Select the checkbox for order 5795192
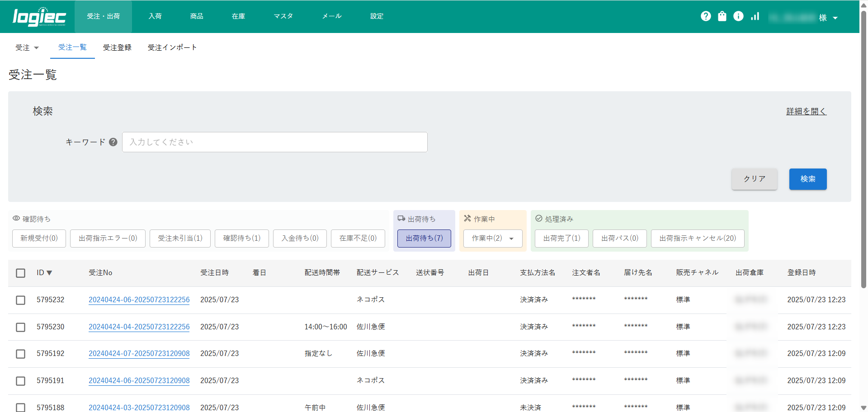The width and height of the screenshot is (868, 412). point(20,354)
